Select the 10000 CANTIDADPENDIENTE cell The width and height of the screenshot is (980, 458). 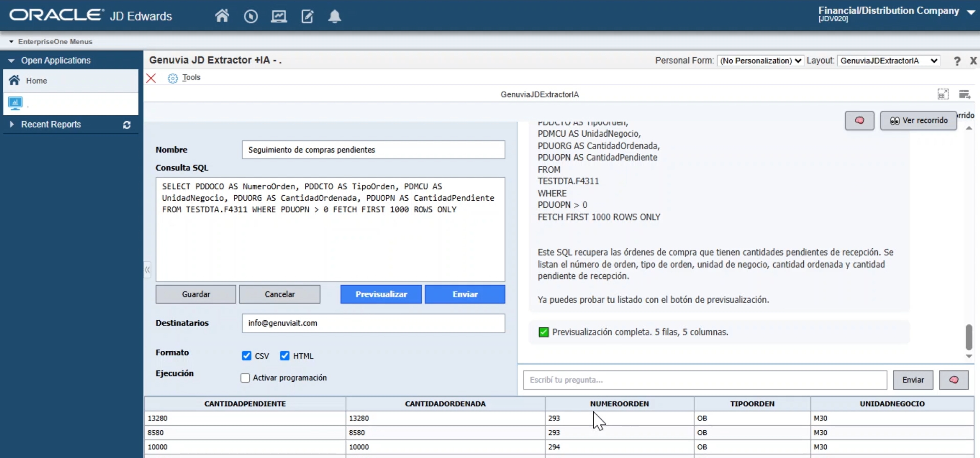click(245, 447)
